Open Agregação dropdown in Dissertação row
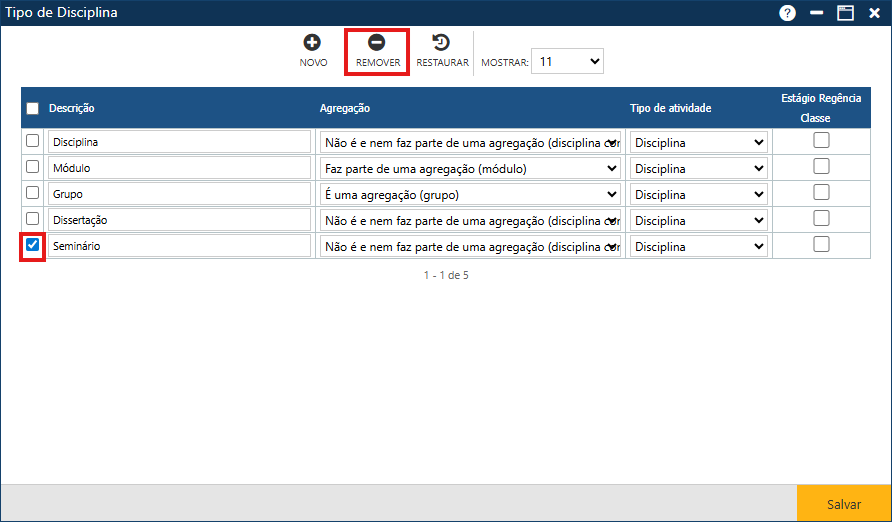892x522 pixels. pyautogui.click(x=470, y=221)
